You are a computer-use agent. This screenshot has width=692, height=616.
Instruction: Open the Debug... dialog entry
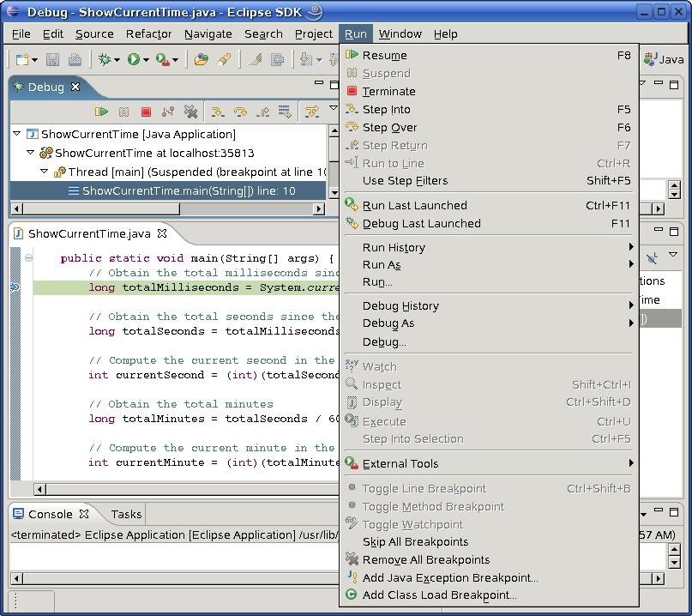(489, 341)
